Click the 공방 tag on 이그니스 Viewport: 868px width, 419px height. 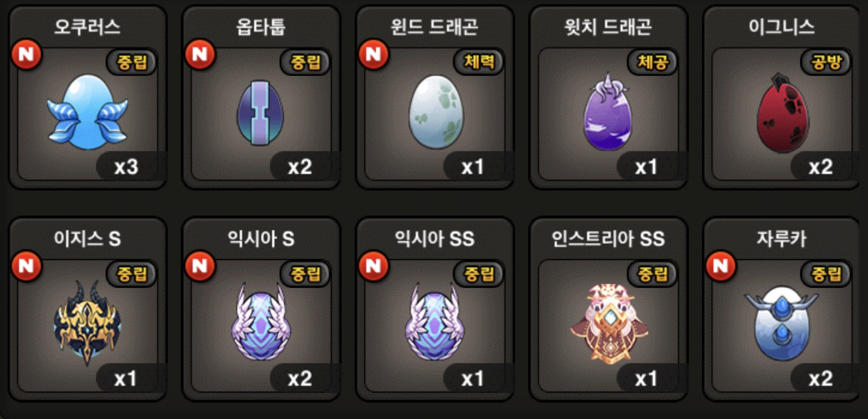click(x=826, y=62)
